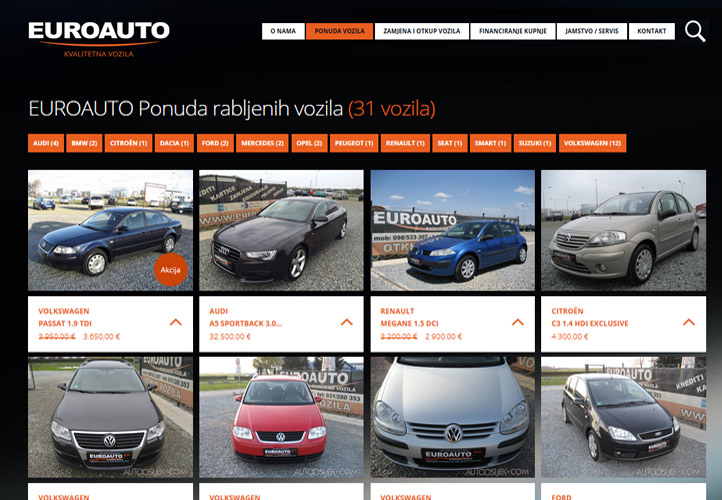722x500 pixels.
Task: Click the 2.900,00 € discounted price
Action: click(x=443, y=337)
